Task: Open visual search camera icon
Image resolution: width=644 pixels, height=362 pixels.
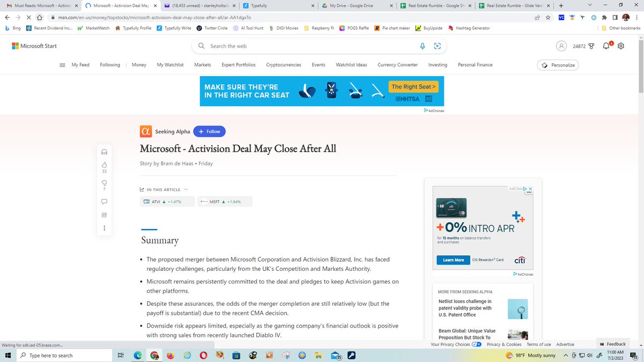Action: 437,46
